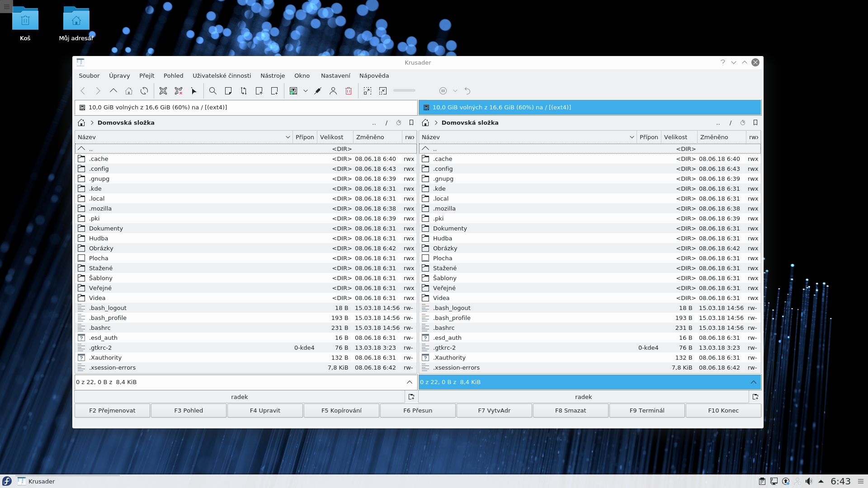
Task: Toggle sync-browse icon in right panel path bar
Action: [743, 122]
